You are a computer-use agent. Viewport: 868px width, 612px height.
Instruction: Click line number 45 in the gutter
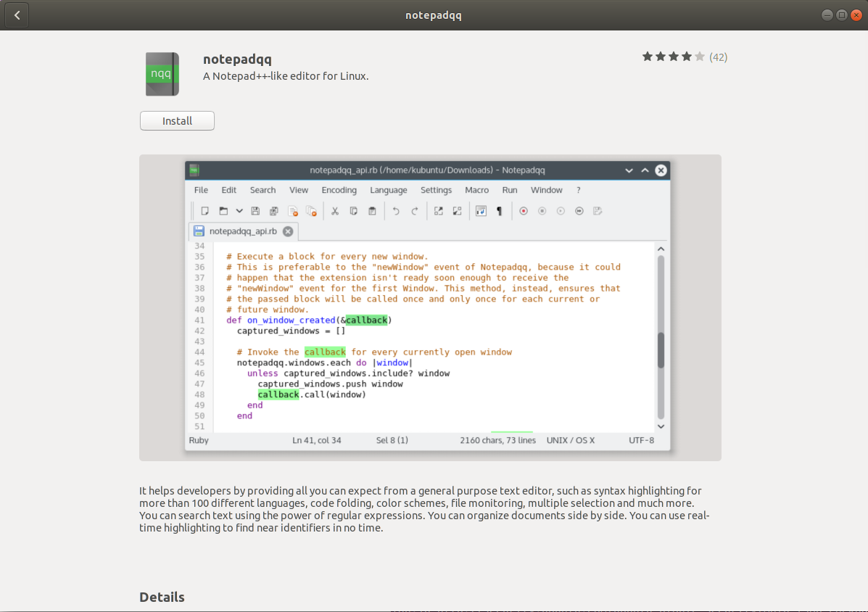[199, 363]
